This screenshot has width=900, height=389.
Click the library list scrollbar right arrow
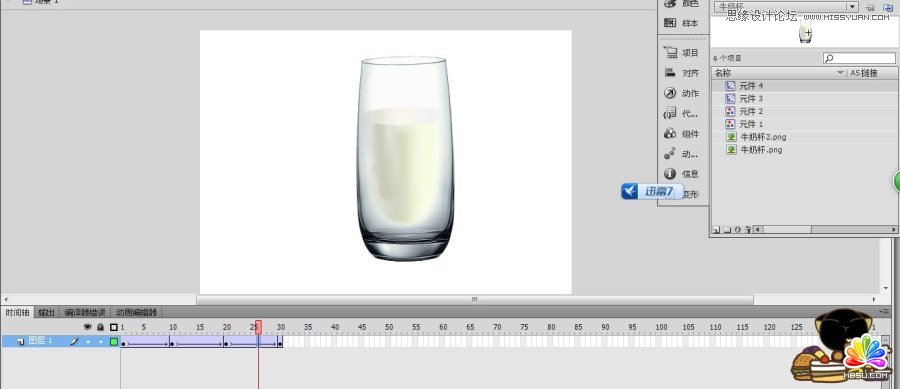895,229
